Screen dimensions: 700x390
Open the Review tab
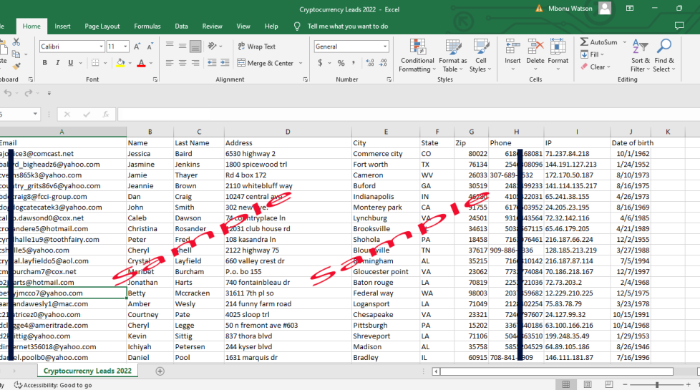tap(212, 26)
